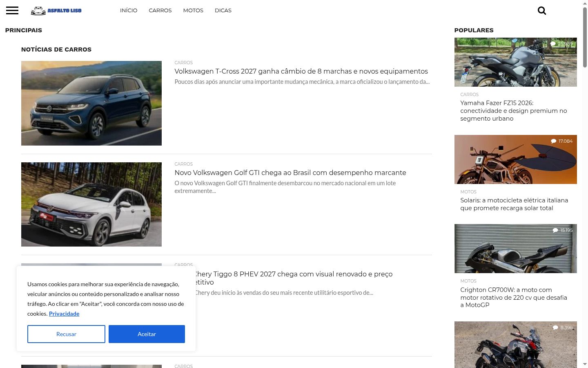Click MOTOS label above Crighton CR700W title
This screenshot has width=588, height=368.
(x=468, y=281)
